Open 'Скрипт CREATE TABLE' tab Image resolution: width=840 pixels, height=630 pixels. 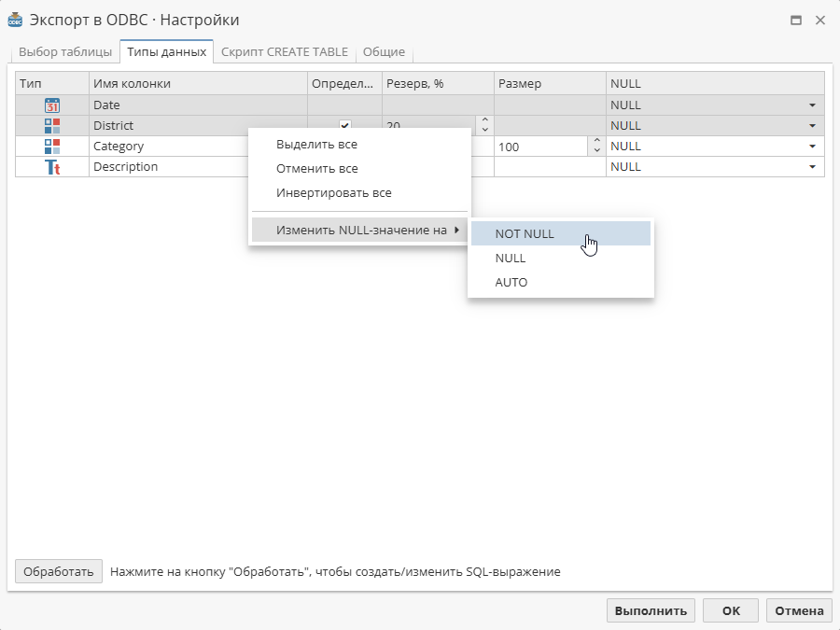pyautogui.click(x=285, y=52)
